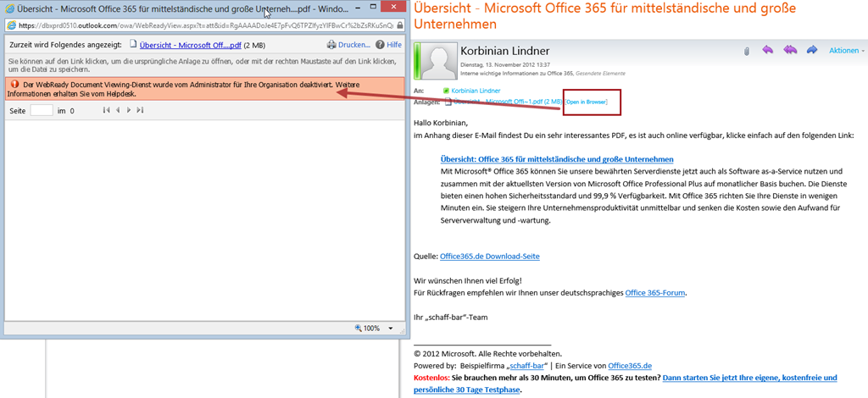Open the Office365.de Download-Seite link
This screenshot has width=868, height=398.
coord(490,257)
